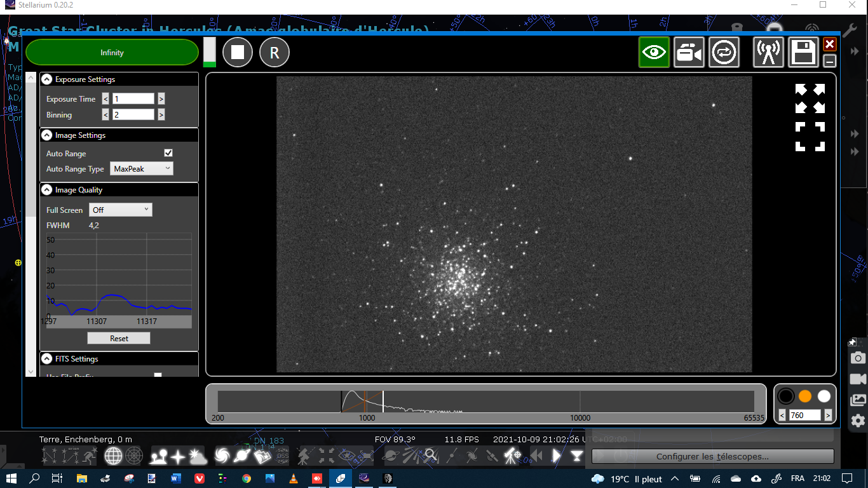
Task: Click the four-arrow expand image icon
Action: (810, 98)
